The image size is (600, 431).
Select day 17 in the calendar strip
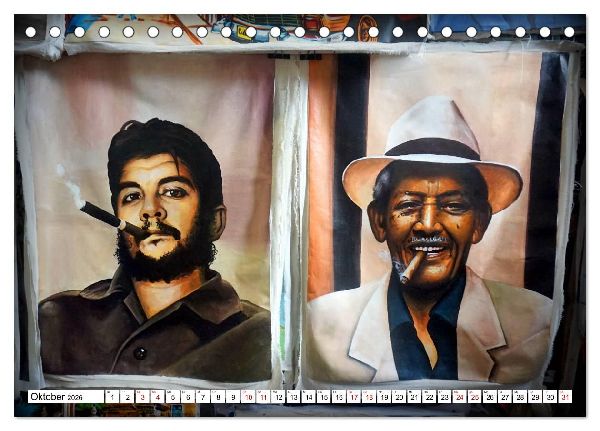point(354,397)
